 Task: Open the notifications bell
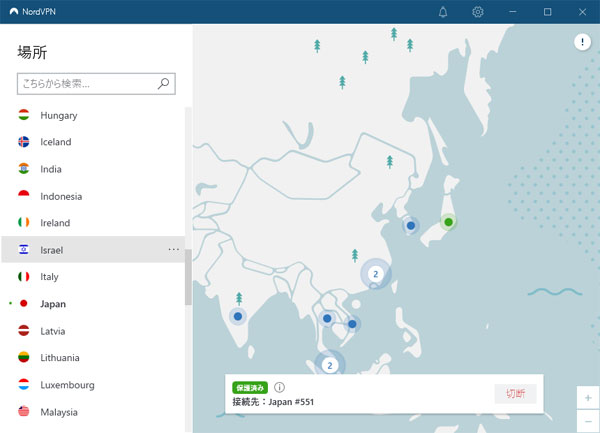click(x=443, y=12)
